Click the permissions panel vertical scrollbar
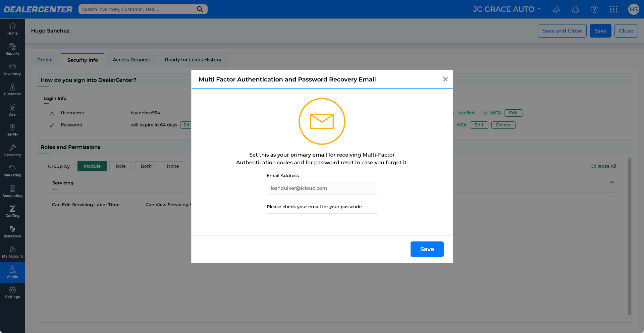The height and width of the screenshot is (333, 644). tap(630, 236)
